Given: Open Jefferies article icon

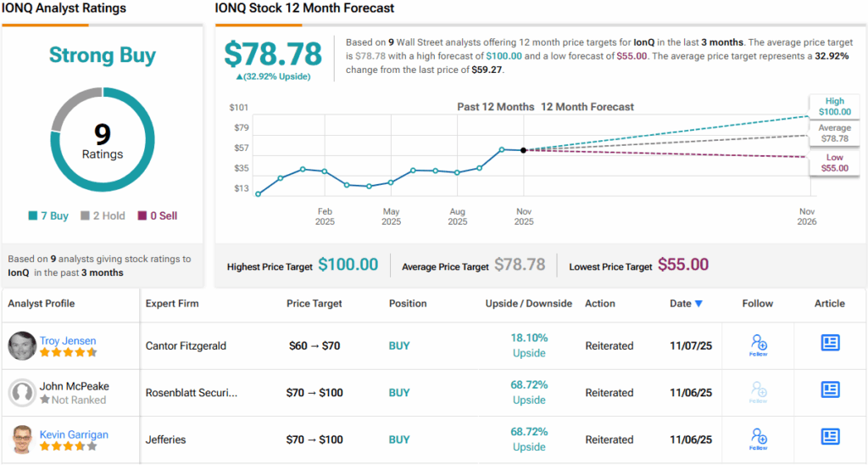Looking at the screenshot, I should [830, 436].
